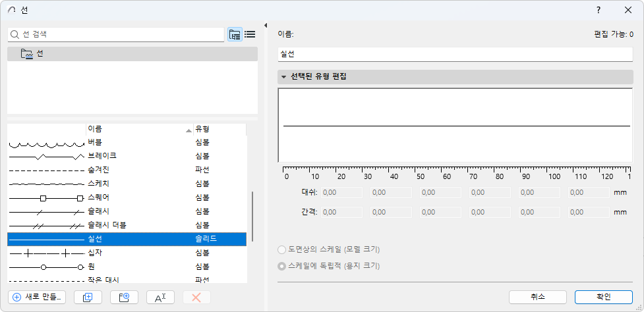Sort by the 이름 column header

tap(140, 130)
